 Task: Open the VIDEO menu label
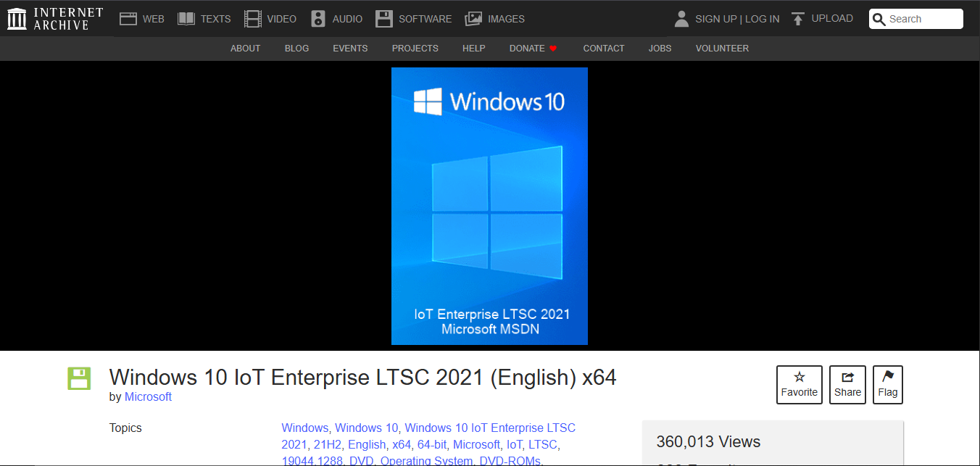[282, 19]
